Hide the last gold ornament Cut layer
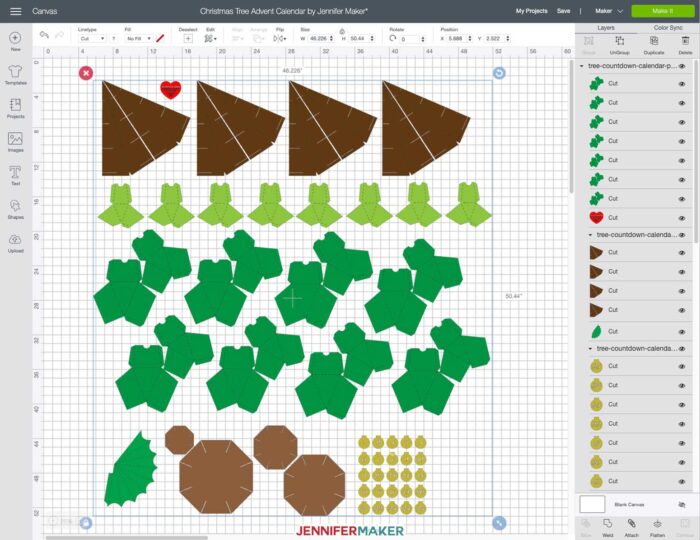This screenshot has width=700, height=540. click(x=682, y=482)
